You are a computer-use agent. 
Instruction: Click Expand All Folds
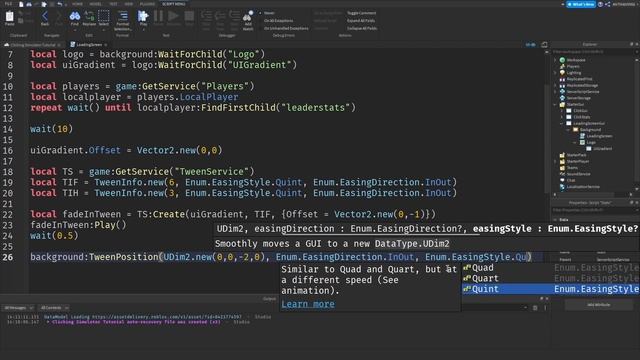coord(361,20)
